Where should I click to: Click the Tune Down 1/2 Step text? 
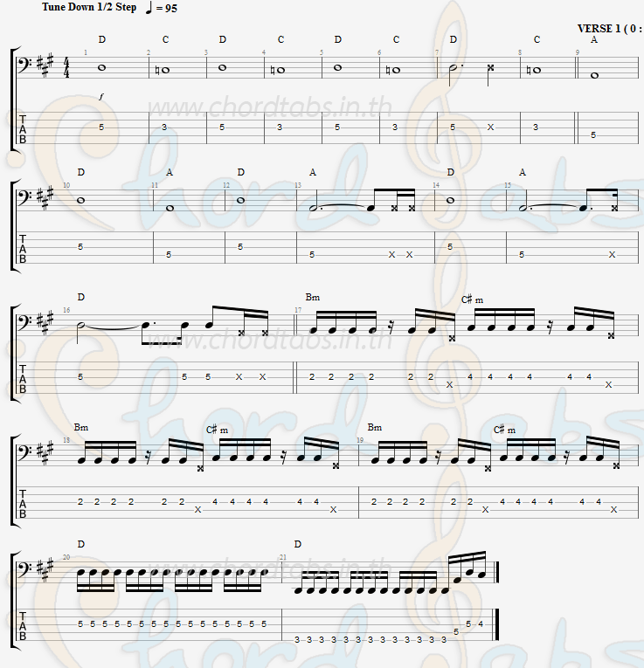pyautogui.click(x=89, y=7)
